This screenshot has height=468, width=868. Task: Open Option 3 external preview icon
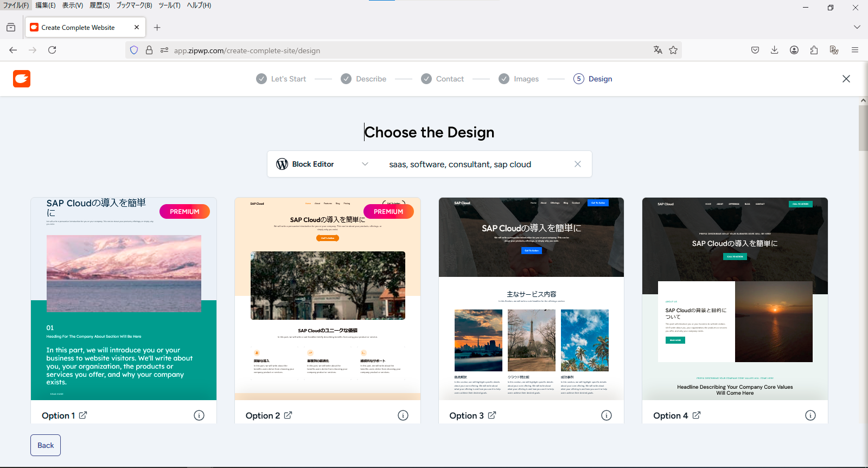pos(492,415)
